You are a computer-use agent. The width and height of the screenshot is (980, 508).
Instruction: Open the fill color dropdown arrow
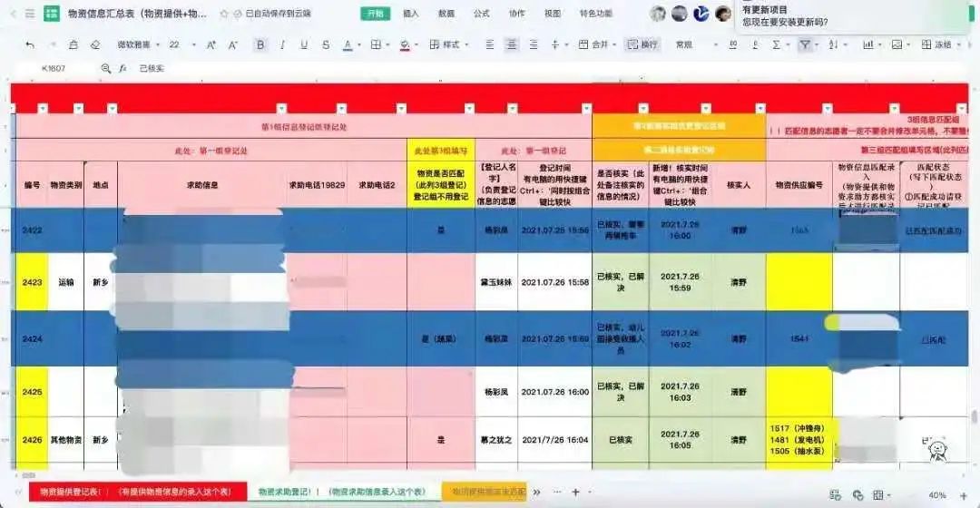[416, 45]
